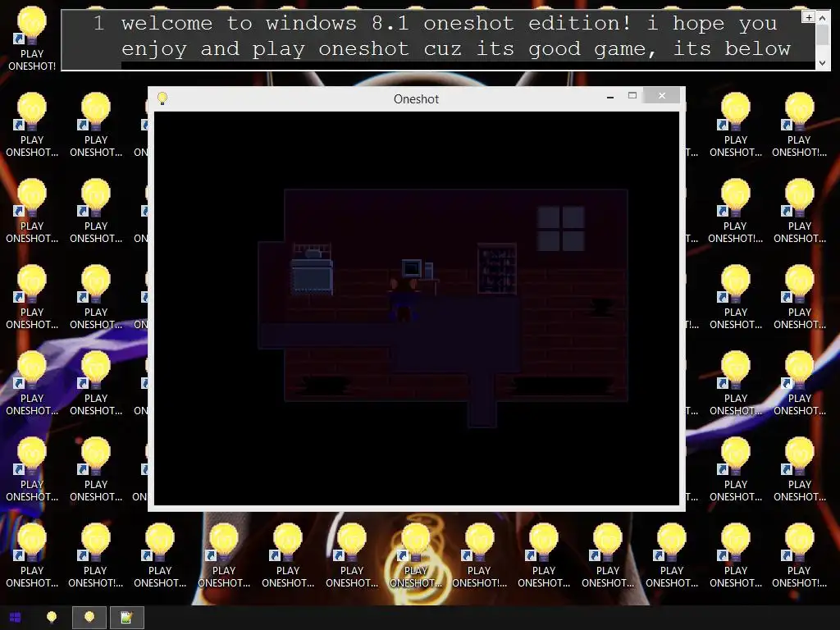
Task: Click the bed in the game room
Action: coord(312,269)
